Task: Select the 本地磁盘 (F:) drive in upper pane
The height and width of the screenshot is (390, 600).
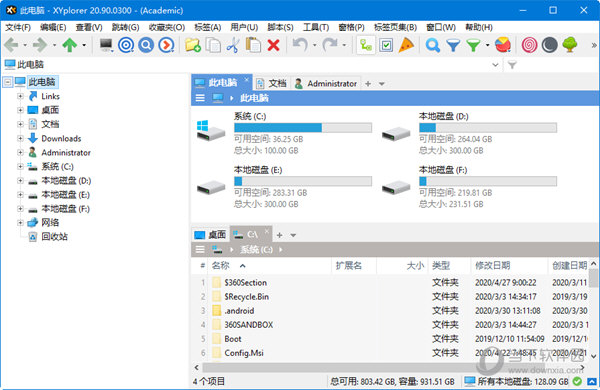Action: point(470,187)
